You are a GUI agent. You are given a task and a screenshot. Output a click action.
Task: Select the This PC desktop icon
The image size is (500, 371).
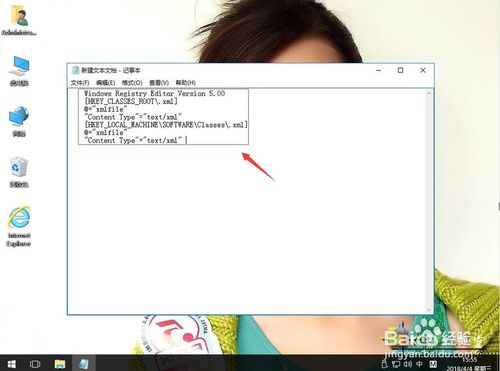tap(19, 71)
